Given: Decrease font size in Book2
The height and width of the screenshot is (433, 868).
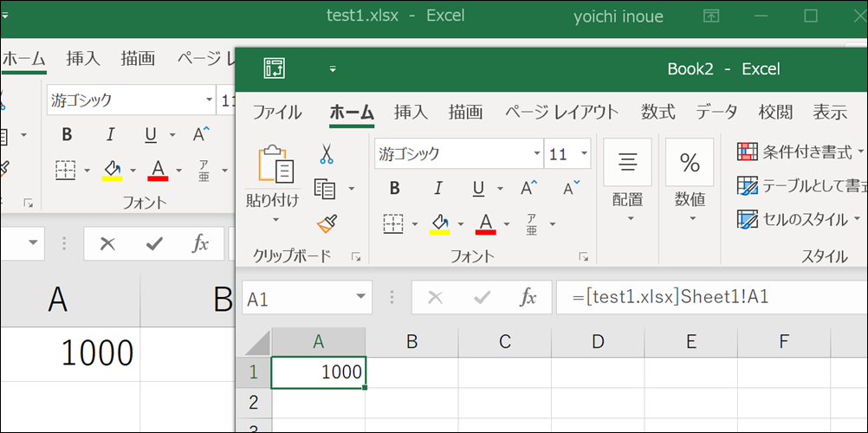Looking at the screenshot, I should coord(572,188).
